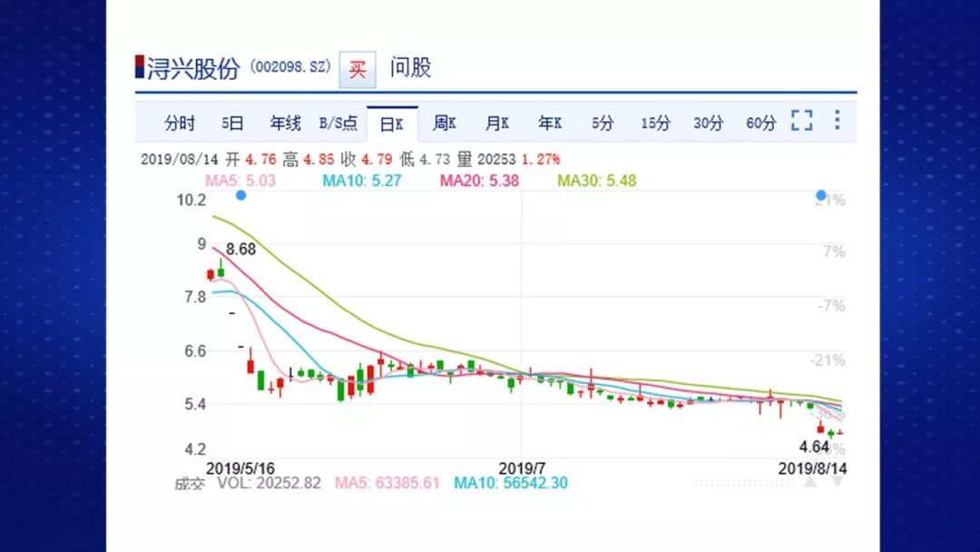Click the down triangle arrow near volume
The image size is (980, 552).
coord(838,482)
